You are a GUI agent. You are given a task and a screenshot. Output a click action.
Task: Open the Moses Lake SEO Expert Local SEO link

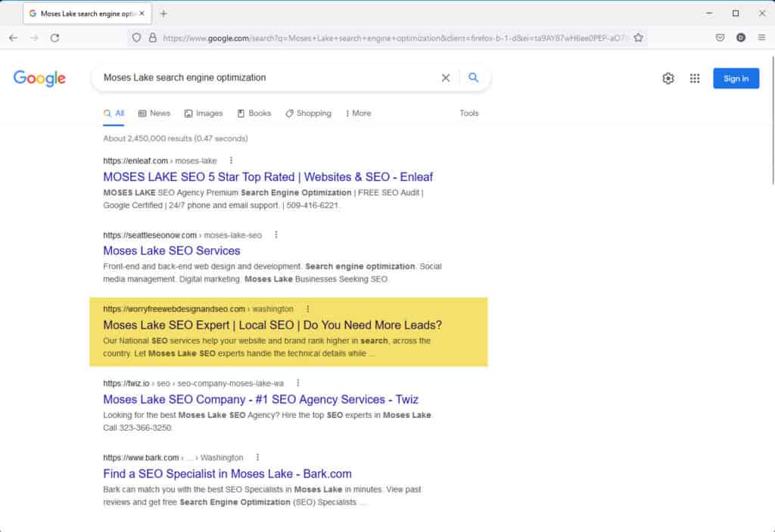[x=272, y=325]
